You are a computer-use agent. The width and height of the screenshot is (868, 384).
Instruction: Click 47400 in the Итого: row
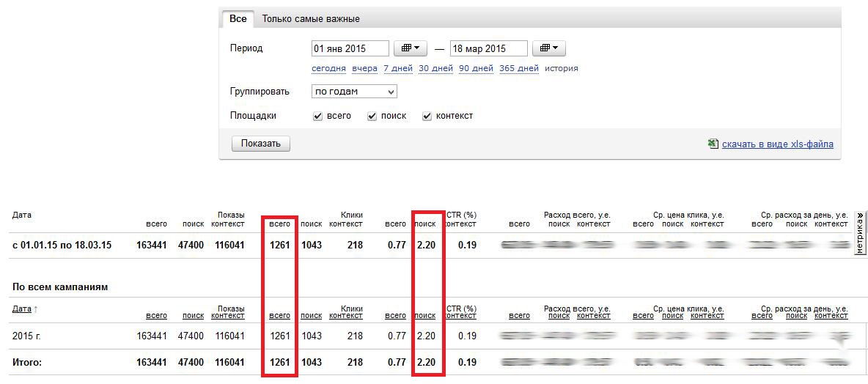190,363
